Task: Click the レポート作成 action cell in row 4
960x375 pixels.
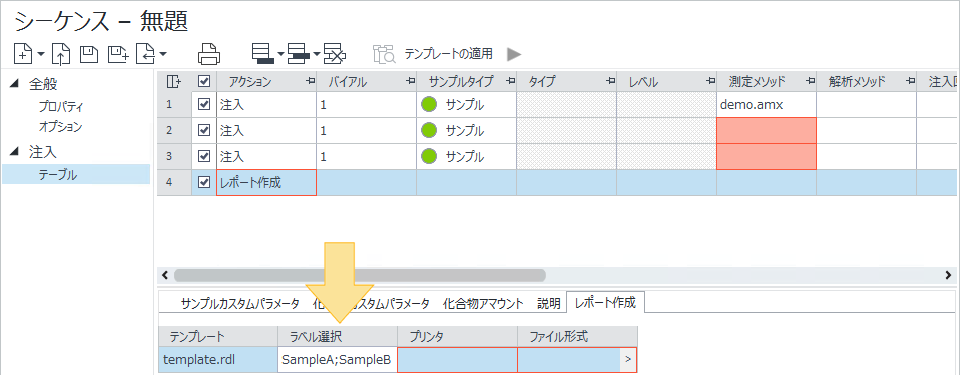Action: click(x=266, y=183)
